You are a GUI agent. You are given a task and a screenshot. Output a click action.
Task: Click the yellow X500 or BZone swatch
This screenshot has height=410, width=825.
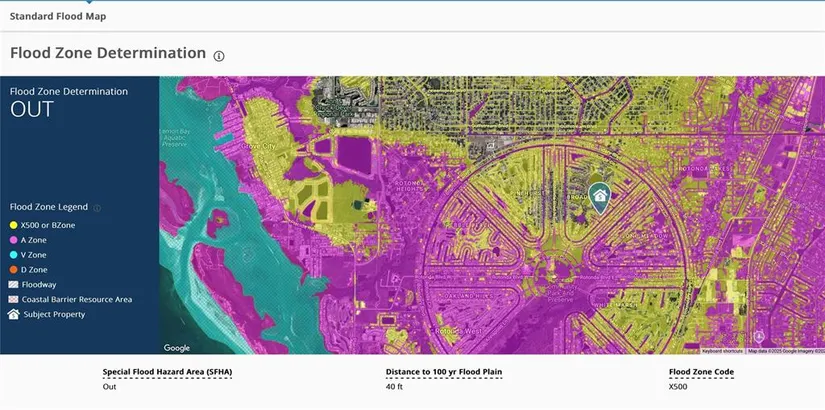14,225
